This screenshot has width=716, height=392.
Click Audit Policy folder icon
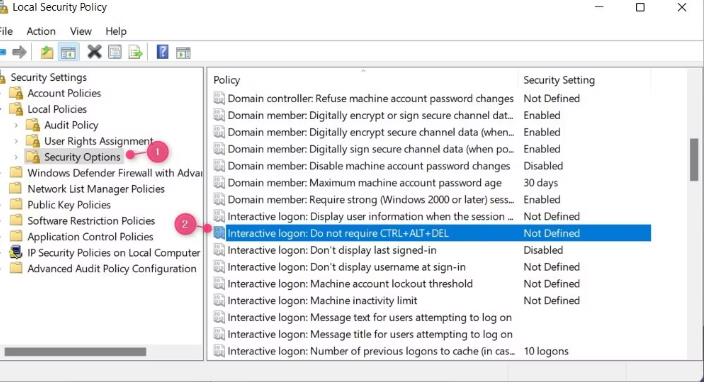coord(33,125)
